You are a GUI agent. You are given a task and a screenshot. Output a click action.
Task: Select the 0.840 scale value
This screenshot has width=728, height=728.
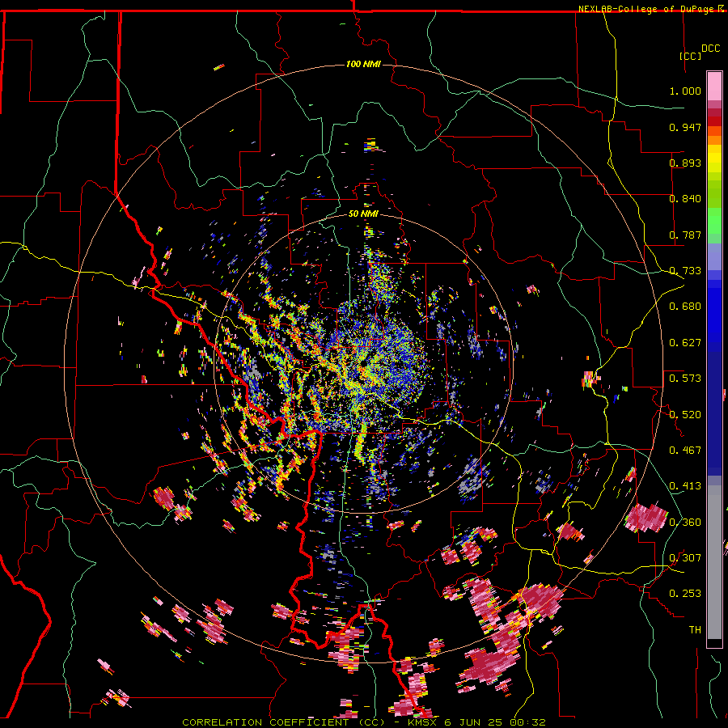(x=685, y=199)
